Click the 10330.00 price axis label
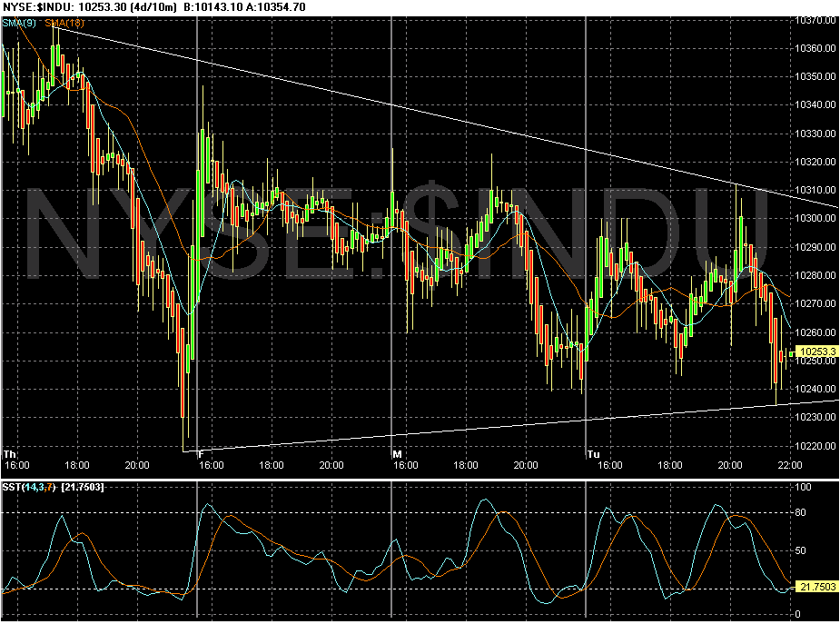 point(815,134)
